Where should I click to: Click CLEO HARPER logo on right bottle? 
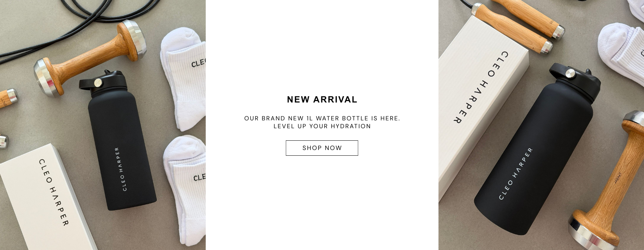(515, 173)
